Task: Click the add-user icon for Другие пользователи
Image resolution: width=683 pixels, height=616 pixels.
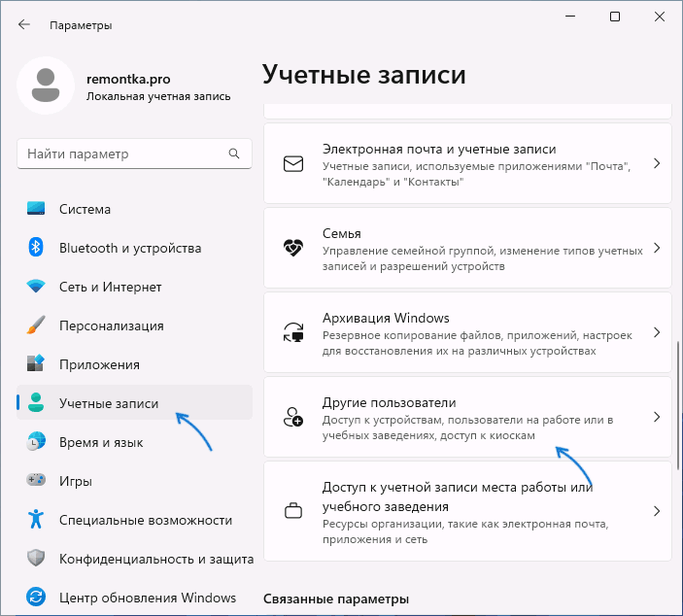Action: pos(293,417)
